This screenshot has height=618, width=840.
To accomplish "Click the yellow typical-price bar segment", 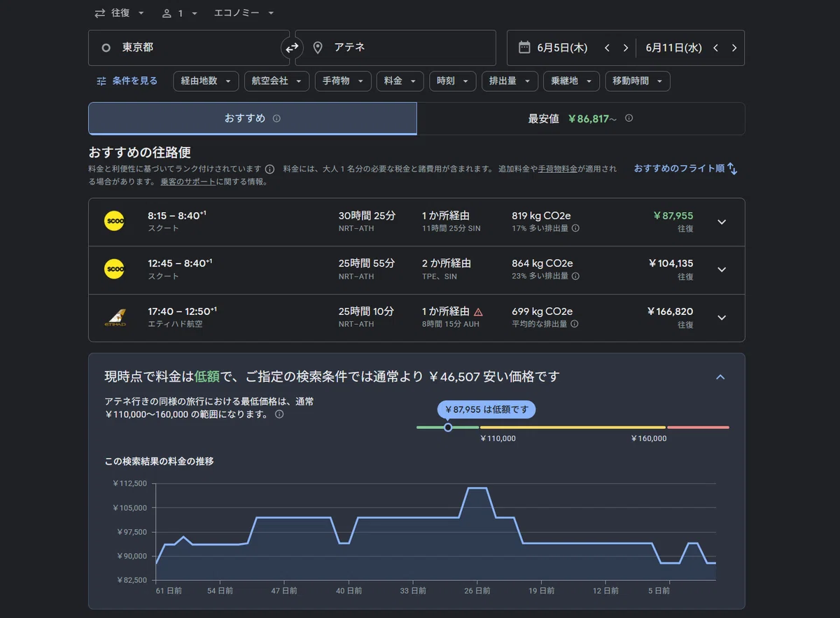I will coord(573,427).
